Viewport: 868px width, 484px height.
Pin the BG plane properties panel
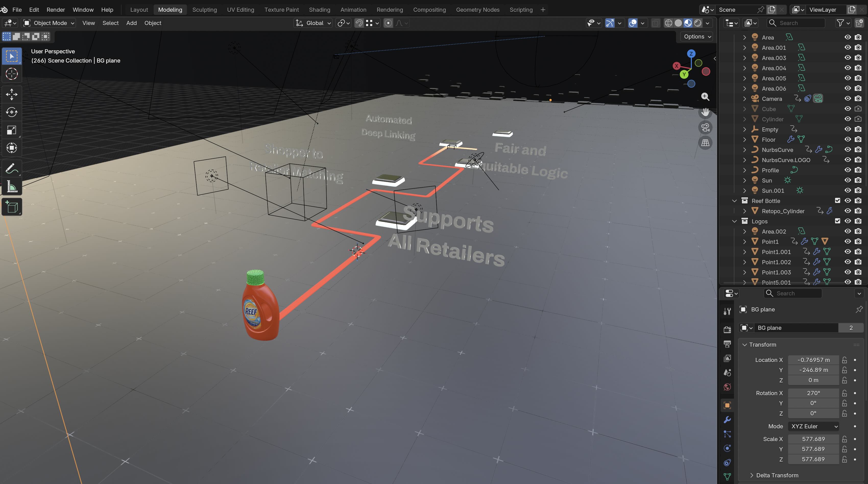point(859,309)
